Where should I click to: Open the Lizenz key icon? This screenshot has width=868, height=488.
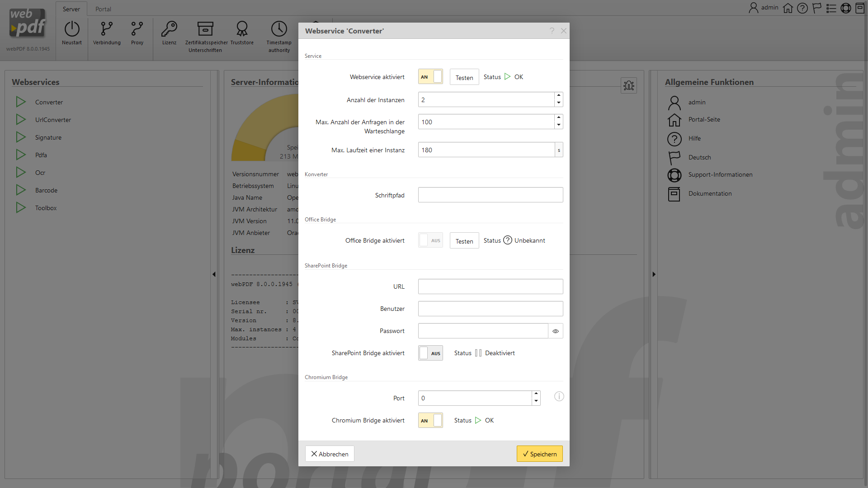tap(169, 29)
